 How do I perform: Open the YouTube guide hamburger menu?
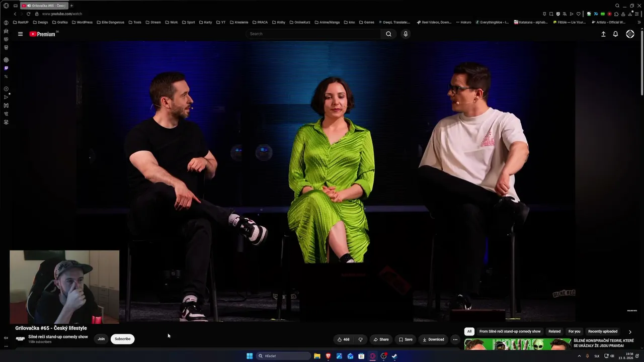pyautogui.click(x=20, y=34)
